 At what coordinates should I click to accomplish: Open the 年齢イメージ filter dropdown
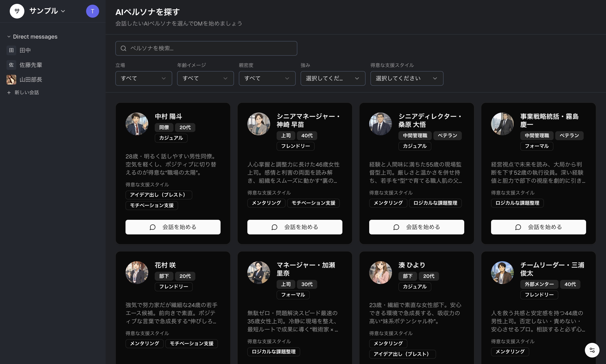[205, 78]
